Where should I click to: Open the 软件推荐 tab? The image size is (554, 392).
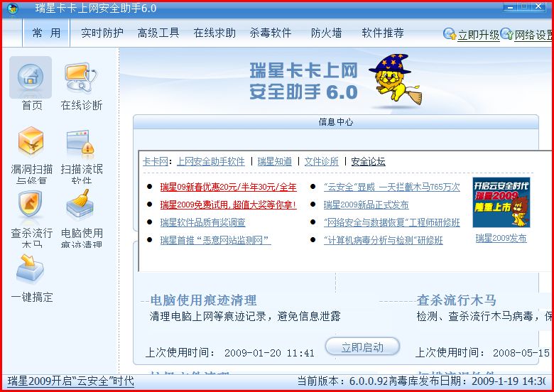(x=383, y=33)
